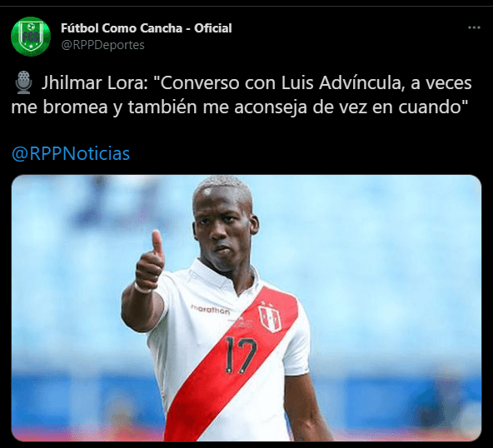Click the white wristband on player's arm
Image resolution: width=493 pixels, height=448 pixels.
click(x=143, y=289)
